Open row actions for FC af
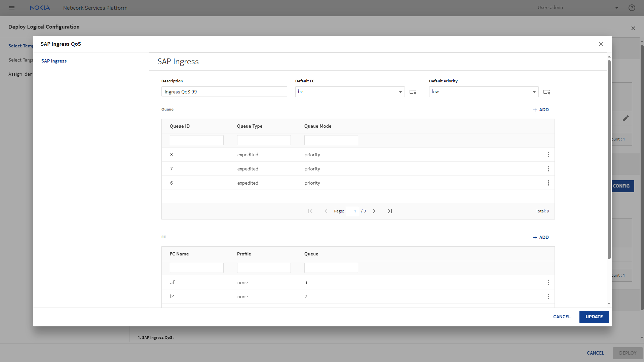The width and height of the screenshot is (644, 362). point(548,282)
